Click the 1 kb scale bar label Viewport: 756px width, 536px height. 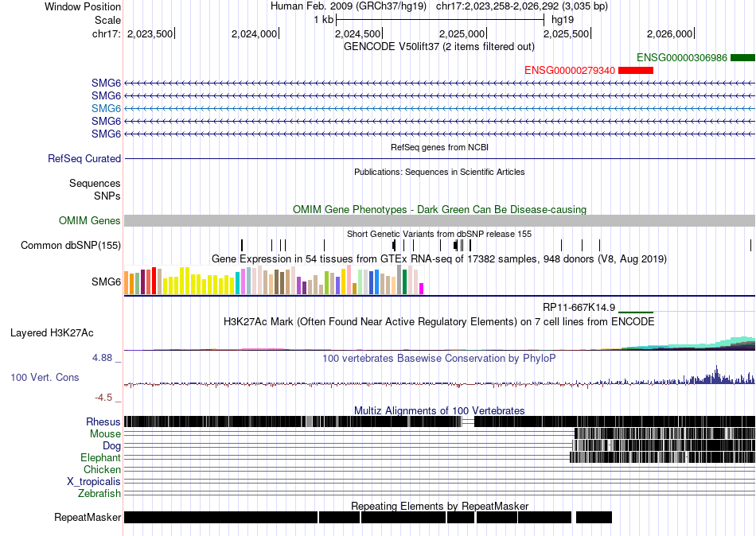pyautogui.click(x=323, y=20)
